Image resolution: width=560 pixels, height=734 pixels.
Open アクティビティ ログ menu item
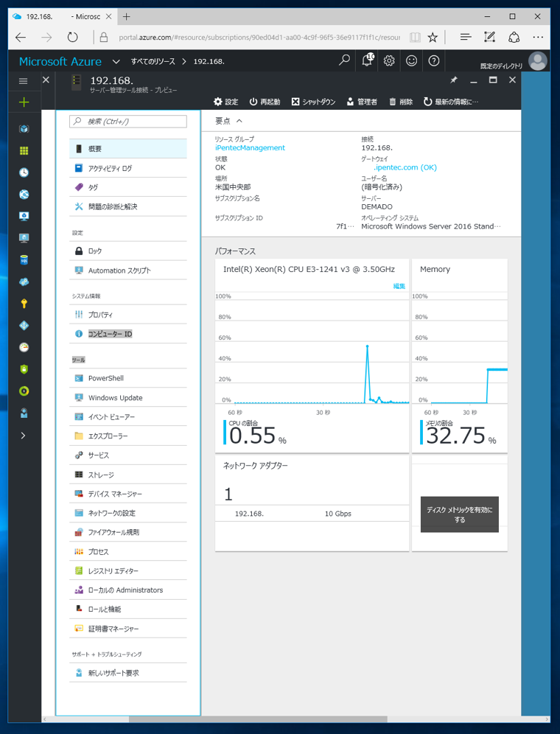coord(127,168)
